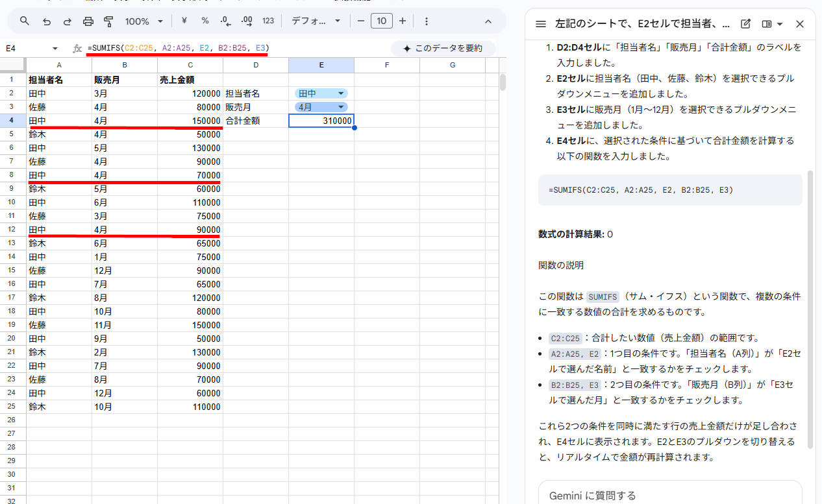This screenshot has width=822, height=504.
Task: Open the more options three-dot menu
Action: (426, 21)
